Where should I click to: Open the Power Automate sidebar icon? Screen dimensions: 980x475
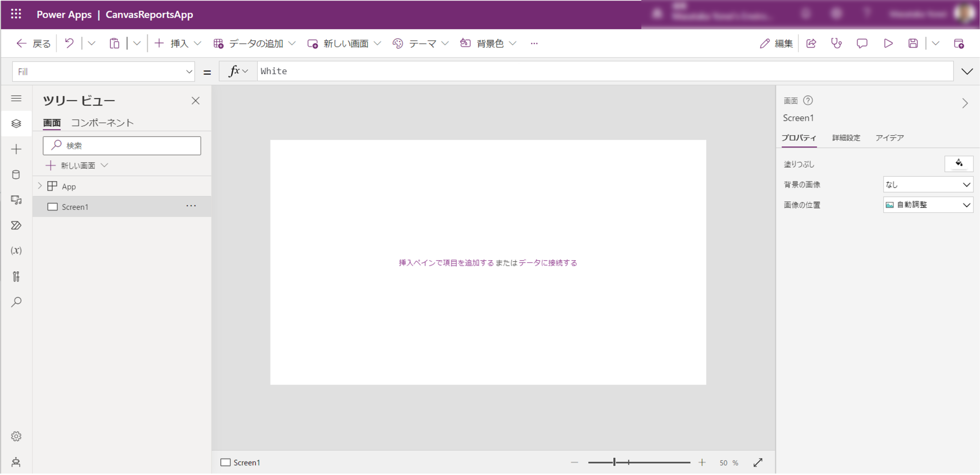coord(16,226)
